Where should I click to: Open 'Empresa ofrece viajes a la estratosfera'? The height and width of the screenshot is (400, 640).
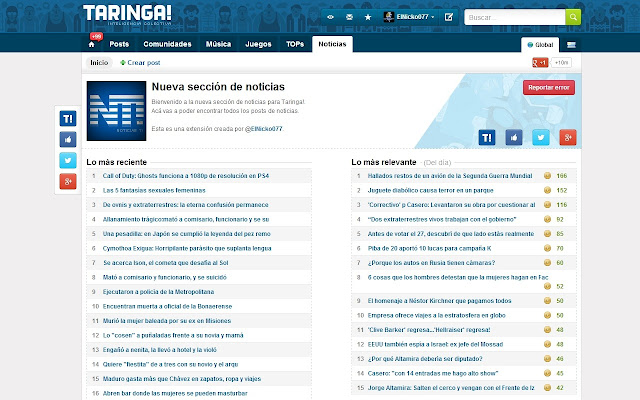pos(436,316)
